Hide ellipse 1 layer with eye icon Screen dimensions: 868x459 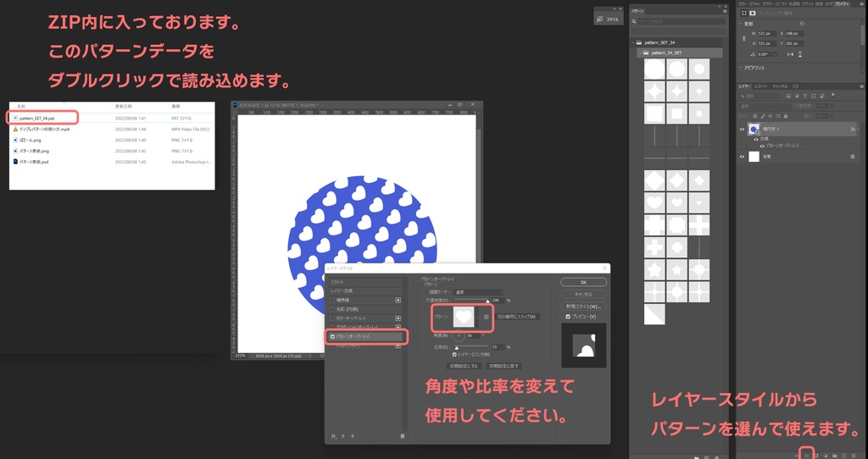[742, 130]
